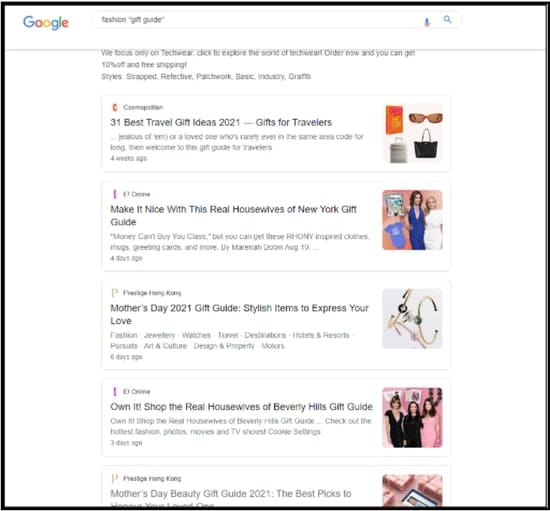Open "Mother's Day 2021 Gift Guide" result

pyautogui.click(x=240, y=314)
